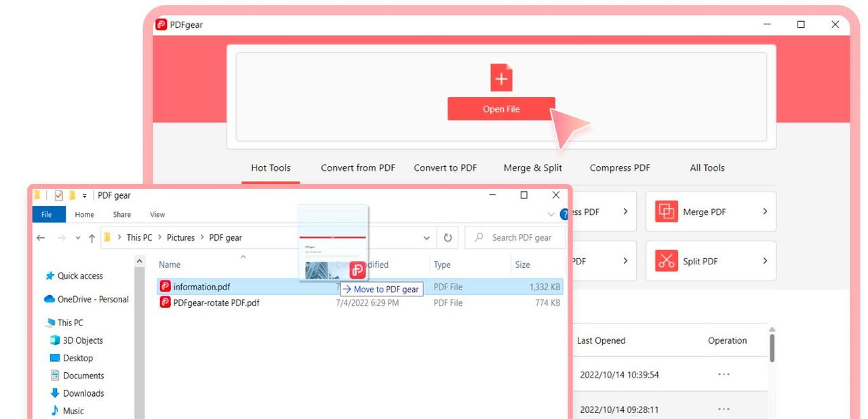Click the Open File button
The width and height of the screenshot is (868, 419).
(501, 108)
